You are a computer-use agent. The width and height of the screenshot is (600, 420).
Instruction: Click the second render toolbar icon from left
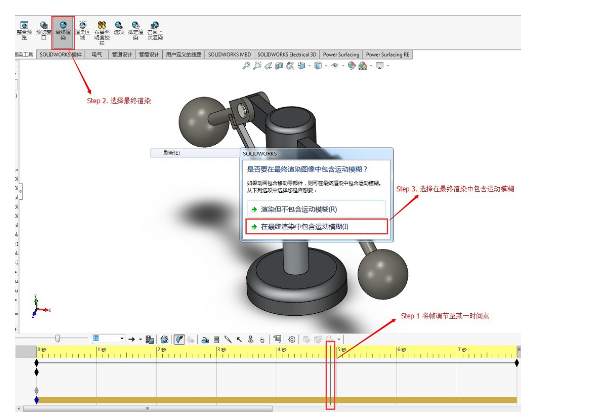tap(43, 28)
